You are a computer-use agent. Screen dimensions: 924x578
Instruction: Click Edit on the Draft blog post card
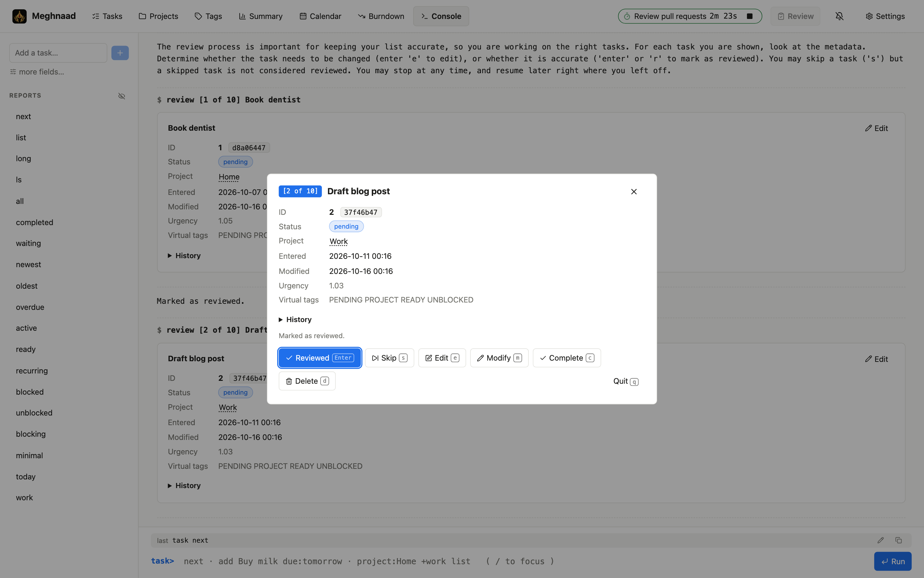(877, 359)
